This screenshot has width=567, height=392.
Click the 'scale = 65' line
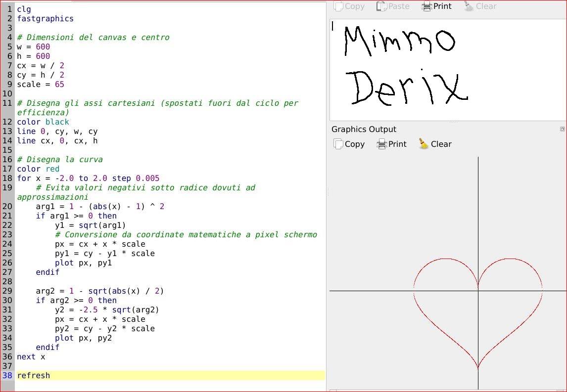point(41,85)
